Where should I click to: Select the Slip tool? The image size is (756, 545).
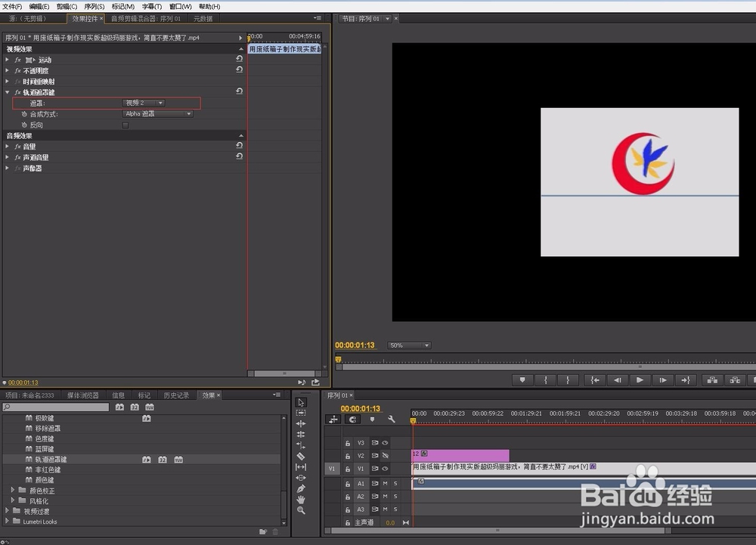click(x=301, y=466)
